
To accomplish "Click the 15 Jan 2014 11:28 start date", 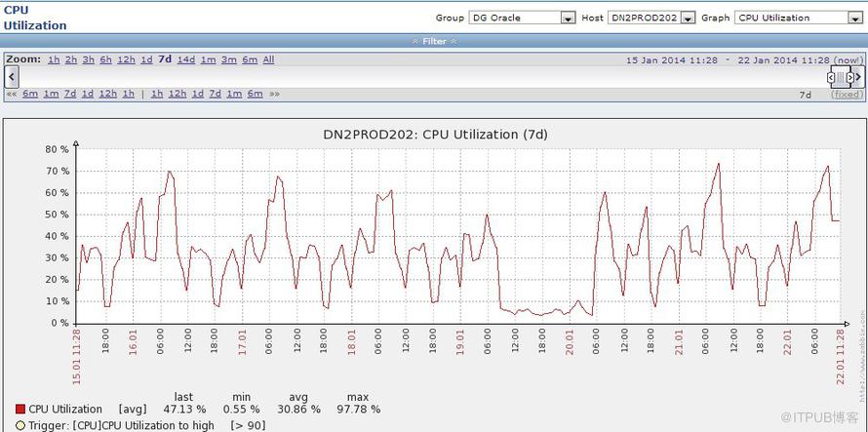I will 672,59.
